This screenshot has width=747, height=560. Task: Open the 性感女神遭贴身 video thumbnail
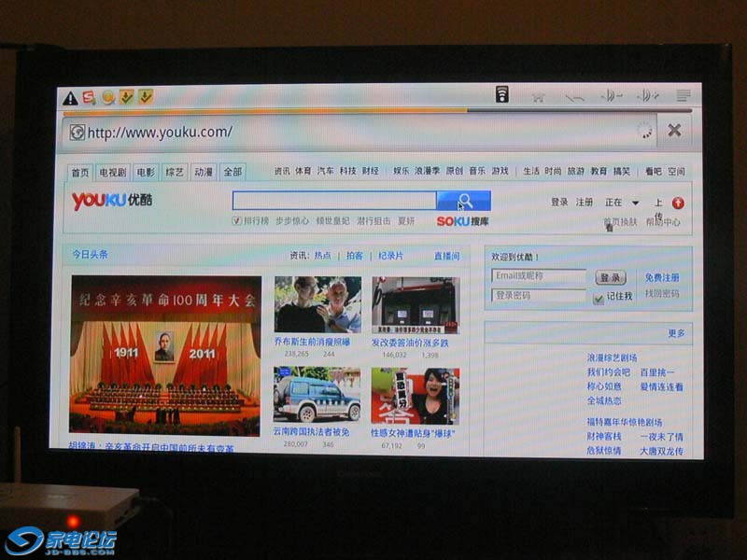coord(415,396)
